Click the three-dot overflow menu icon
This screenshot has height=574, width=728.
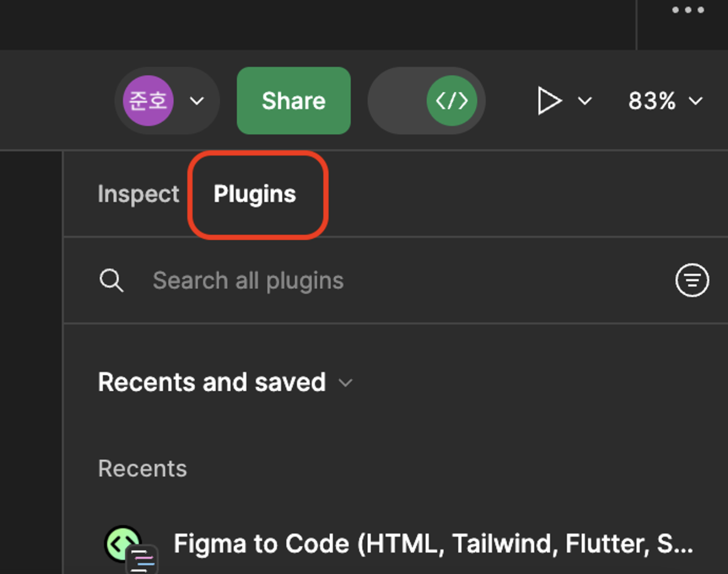tap(688, 10)
